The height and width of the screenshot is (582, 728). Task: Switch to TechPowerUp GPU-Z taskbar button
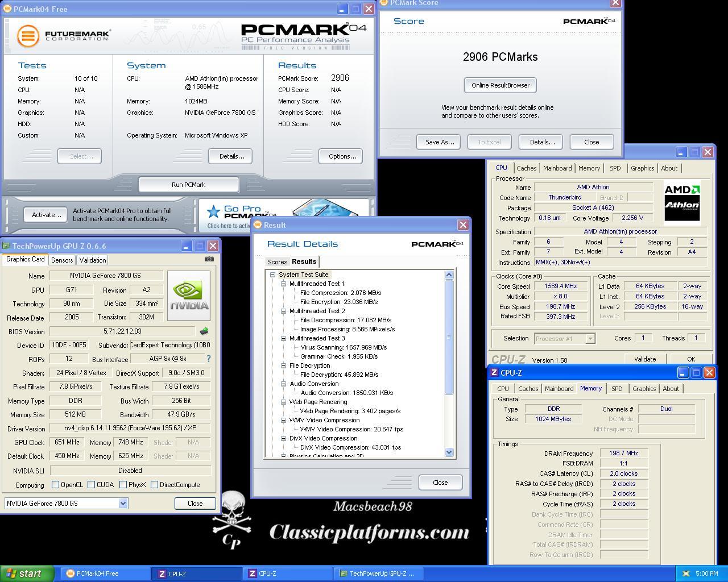pyautogui.click(x=379, y=573)
